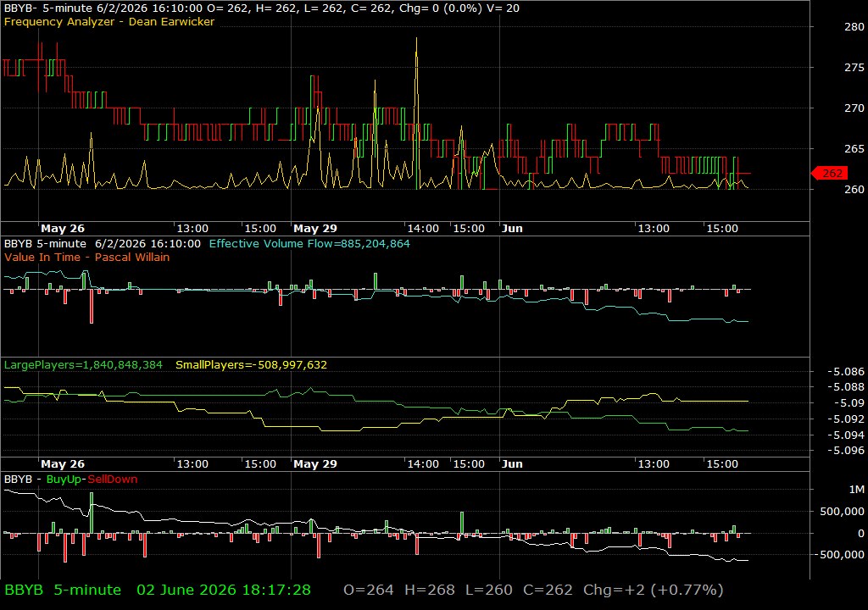Select May 26 on the lower time axis above BuyUp panel
The height and width of the screenshot is (610, 868).
[63, 464]
